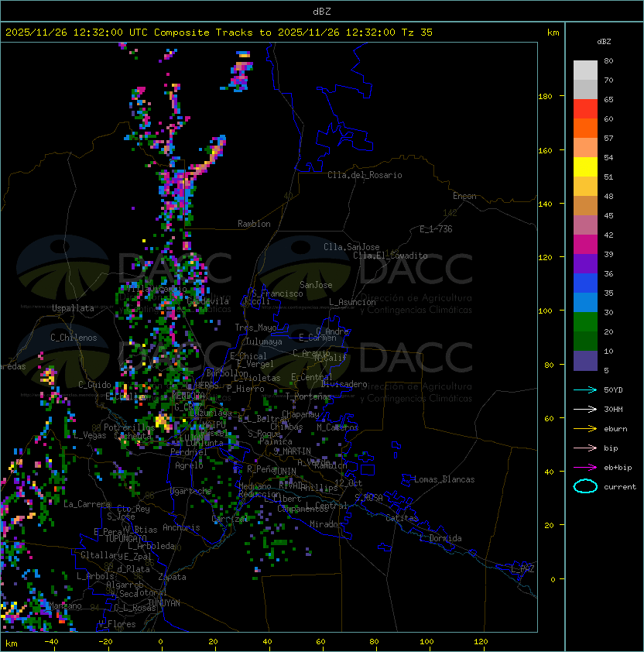Click the 'eb+bip' legend label
644x652 pixels.
[618, 468]
